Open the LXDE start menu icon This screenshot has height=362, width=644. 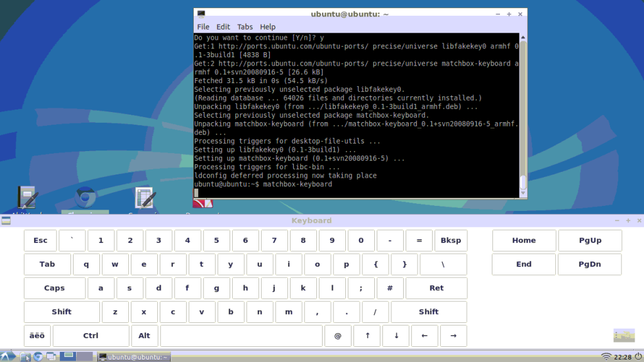(8, 356)
